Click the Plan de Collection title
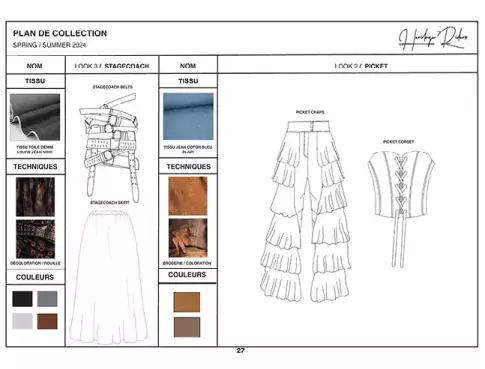 (x=60, y=33)
